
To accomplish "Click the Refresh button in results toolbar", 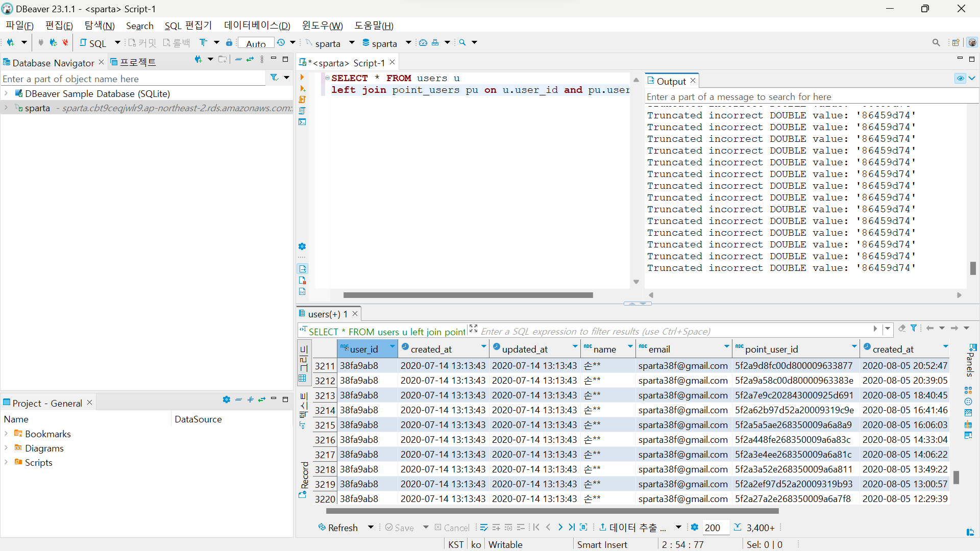I will [338, 528].
